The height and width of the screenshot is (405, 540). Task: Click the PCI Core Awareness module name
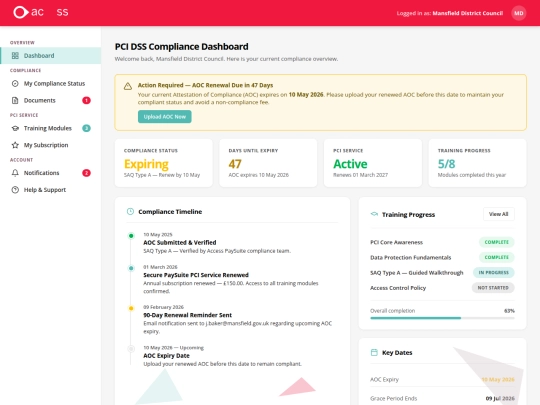click(396, 242)
